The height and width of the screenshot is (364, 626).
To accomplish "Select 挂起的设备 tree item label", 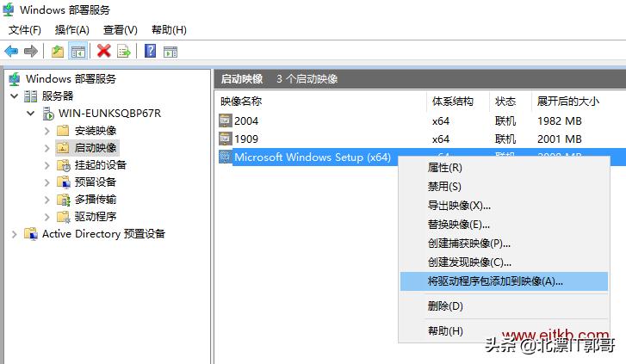I will [x=101, y=165].
